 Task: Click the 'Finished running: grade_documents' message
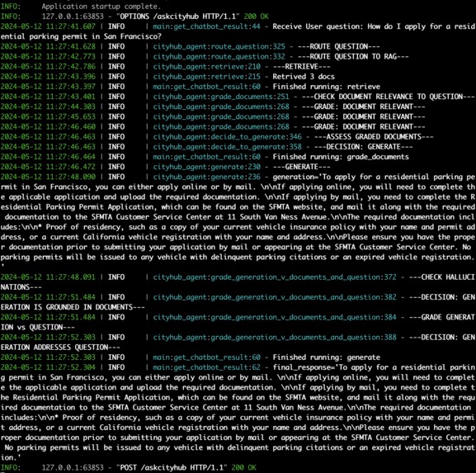pyautogui.click(x=341, y=157)
